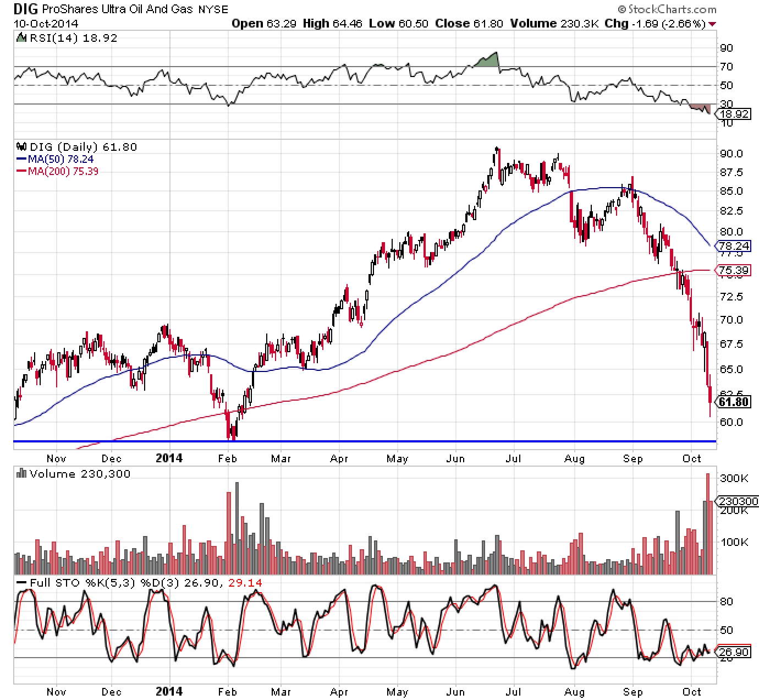
Task: Click the 'Open 63.29' value
Action: pyautogui.click(x=265, y=24)
